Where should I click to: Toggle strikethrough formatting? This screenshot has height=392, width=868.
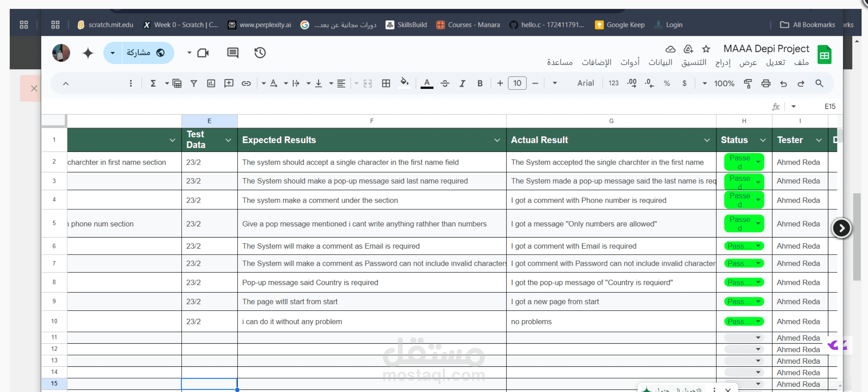(445, 83)
